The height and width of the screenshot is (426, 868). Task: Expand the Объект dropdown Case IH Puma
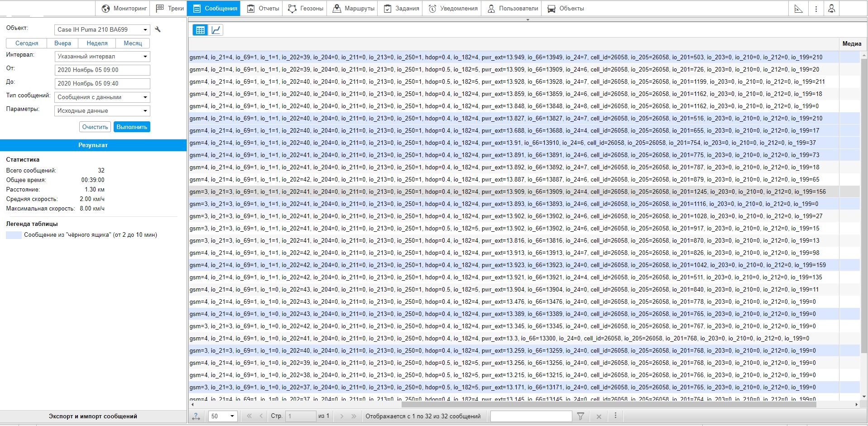(x=102, y=29)
